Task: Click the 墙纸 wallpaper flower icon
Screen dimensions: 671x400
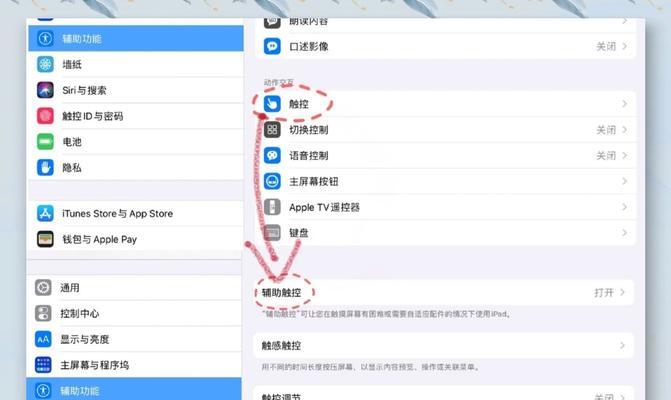Action: click(45, 65)
